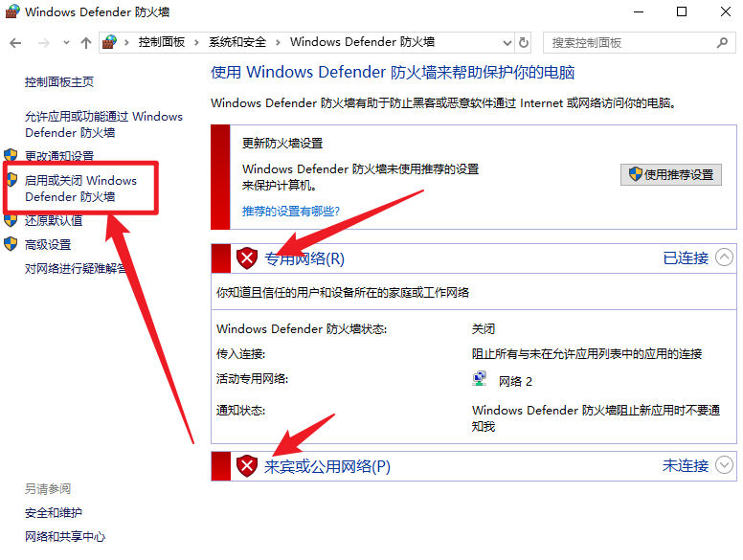Open 更改通知设置 link

(x=59, y=156)
